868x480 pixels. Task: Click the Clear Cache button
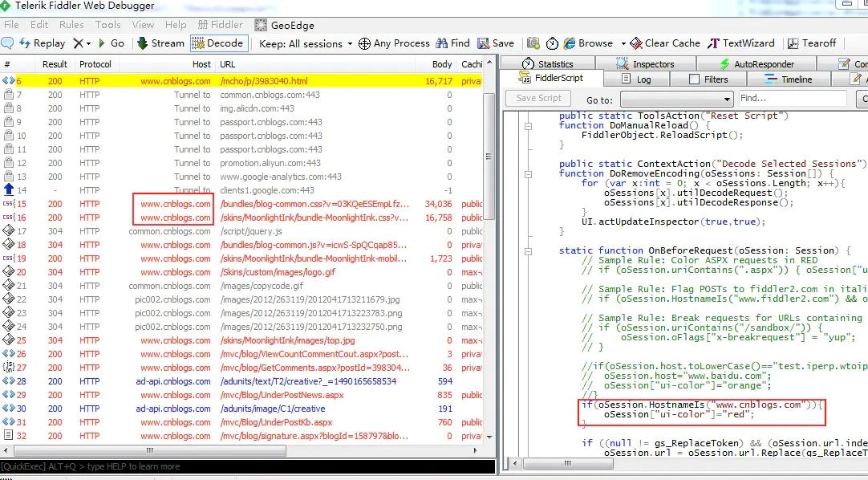coord(665,43)
